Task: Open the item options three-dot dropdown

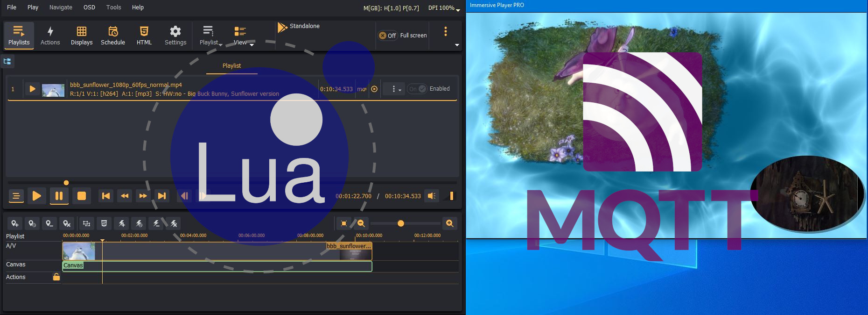Action: click(395, 89)
